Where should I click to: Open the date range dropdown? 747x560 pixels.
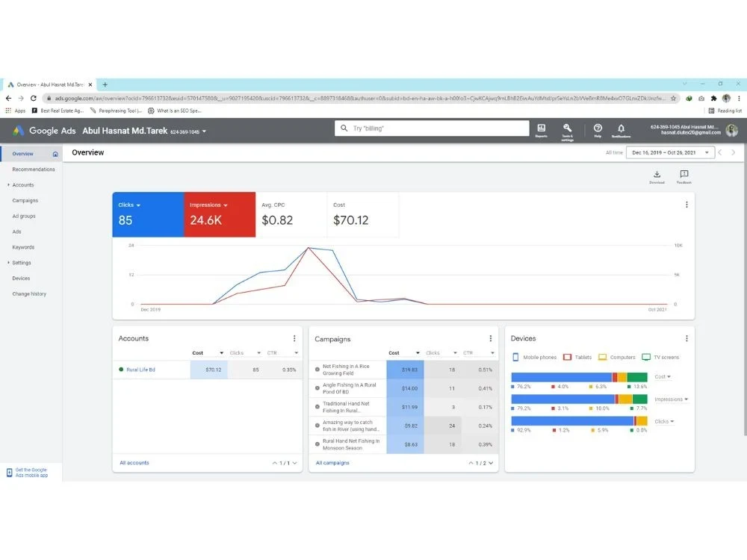pos(670,152)
